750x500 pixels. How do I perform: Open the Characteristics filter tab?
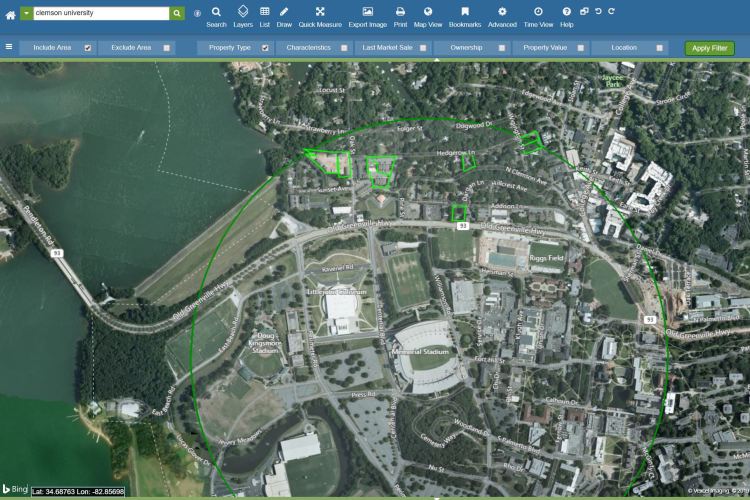click(309, 48)
